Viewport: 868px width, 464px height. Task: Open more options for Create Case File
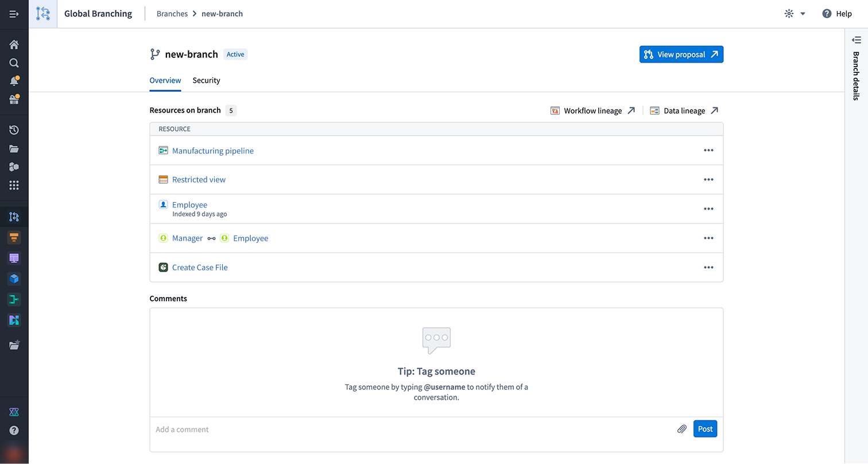(x=708, y=268)
